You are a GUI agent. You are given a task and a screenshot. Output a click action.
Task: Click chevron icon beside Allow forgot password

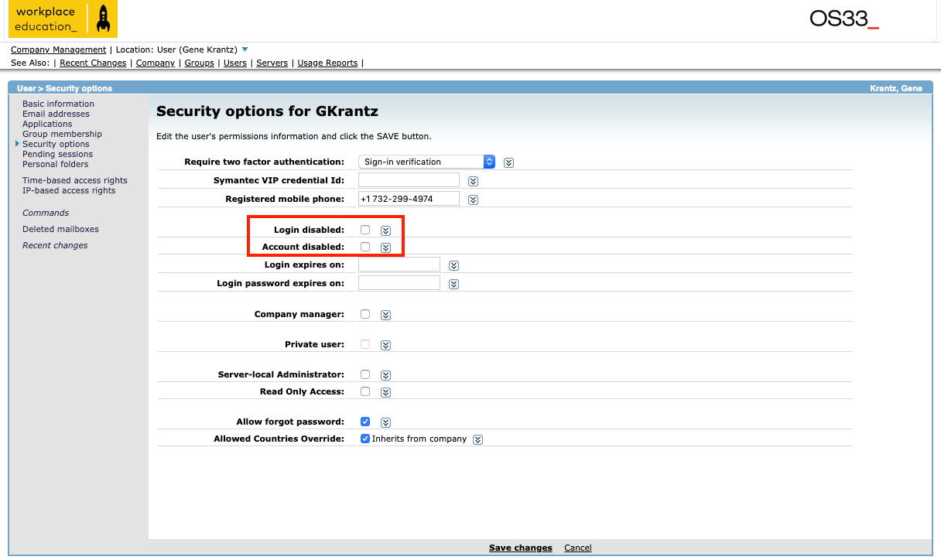click(385, 422)
